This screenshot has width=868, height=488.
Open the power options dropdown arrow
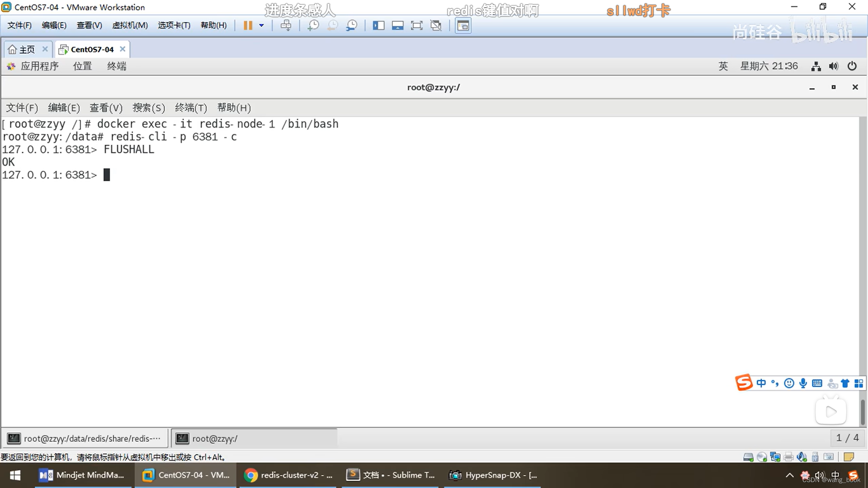[x=261, y=25]
